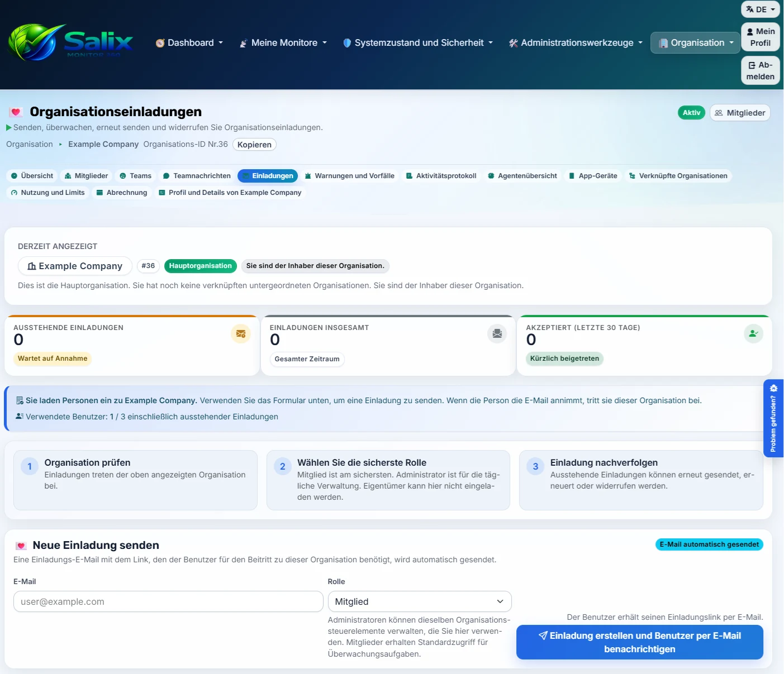784x674 pixels.
Task: Show the Agentenübersicht tab
Action: point(522,176)
